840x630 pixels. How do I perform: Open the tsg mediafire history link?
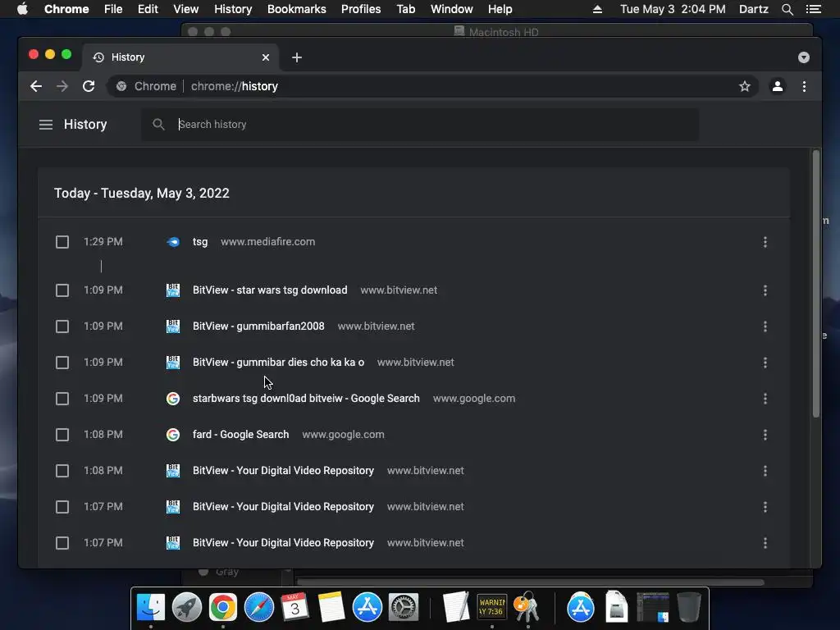(x=200, y=242)
